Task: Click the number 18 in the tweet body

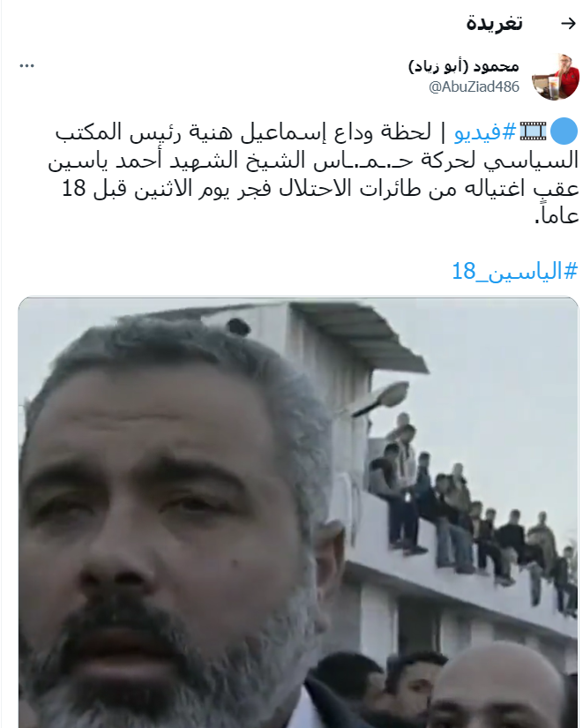Action: tap(74, 189)
